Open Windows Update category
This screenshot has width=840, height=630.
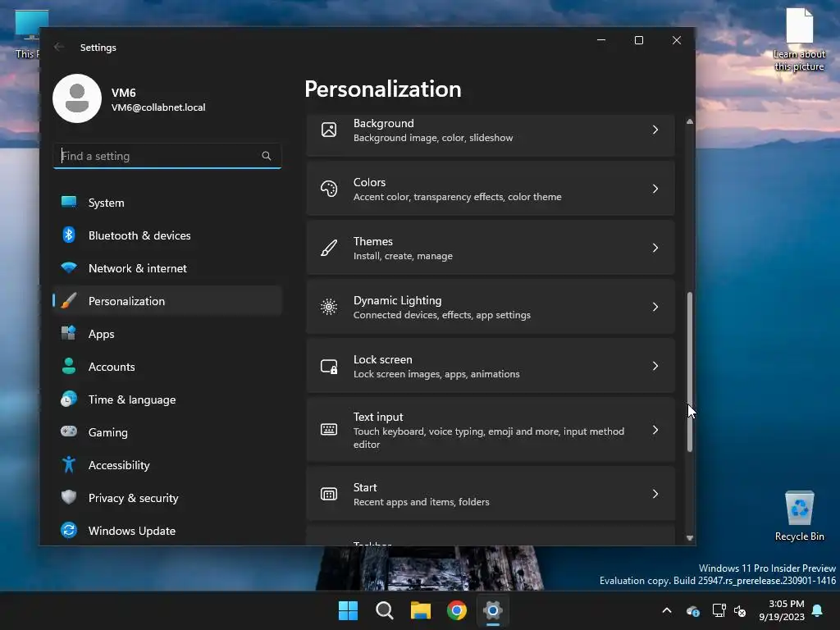(167, 531)
